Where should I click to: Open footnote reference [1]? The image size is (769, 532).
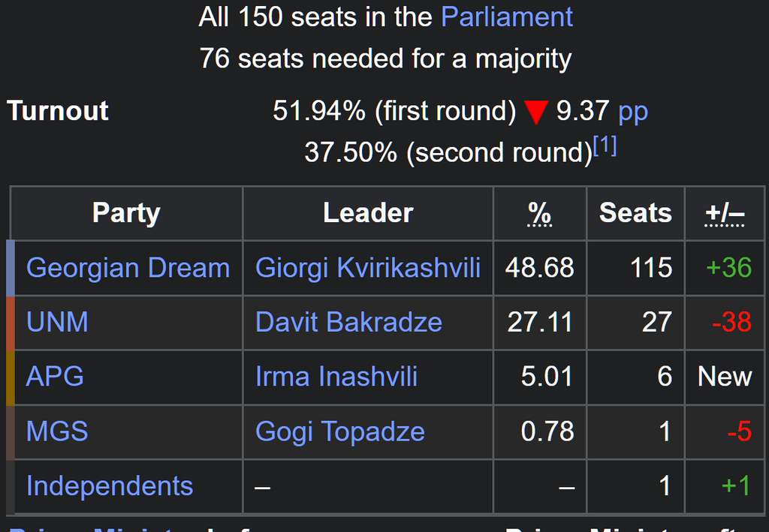pos(605,146)
